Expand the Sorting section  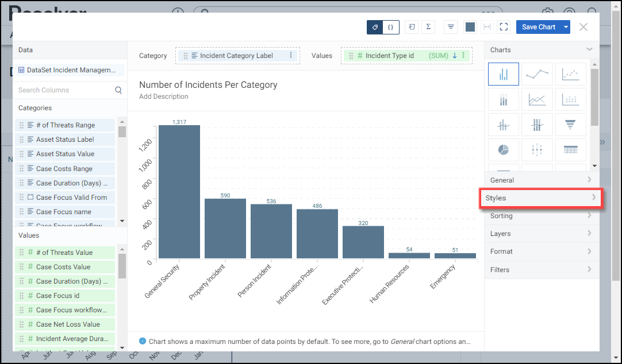[541, 216]
